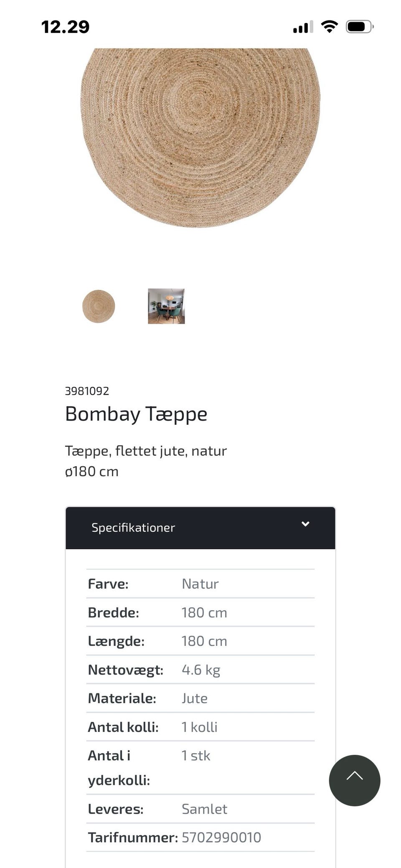Tap the battery icon in status bar
This screenshot has width=401, height=868.
(x=359, y=27)
